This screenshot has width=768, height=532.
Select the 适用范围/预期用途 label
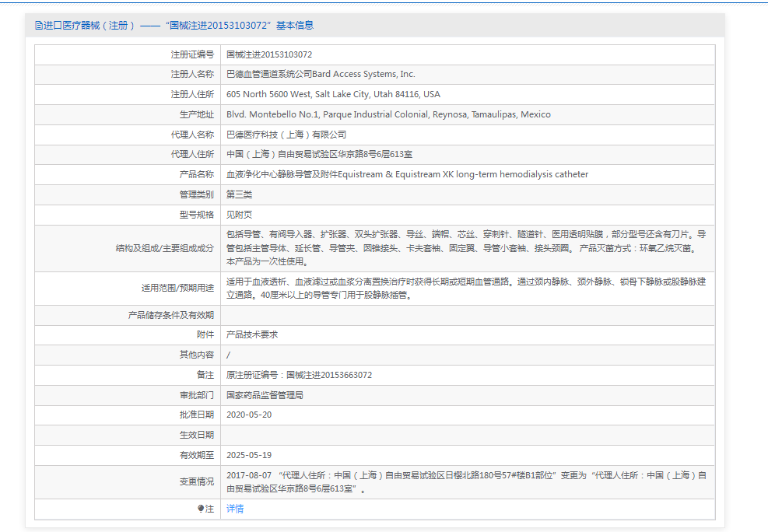tap(177, 289)
